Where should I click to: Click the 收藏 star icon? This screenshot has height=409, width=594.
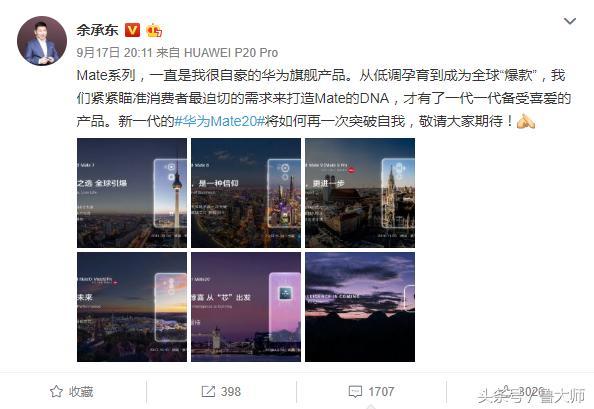[x=56, y=391]
